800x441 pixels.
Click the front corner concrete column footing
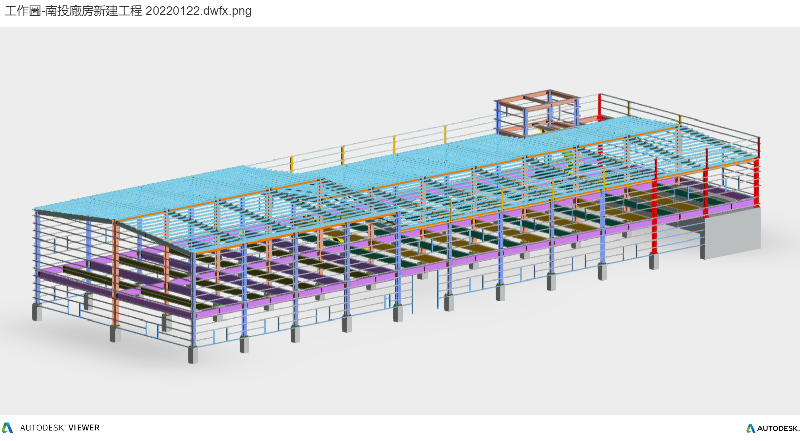click(x=192, y=354)
